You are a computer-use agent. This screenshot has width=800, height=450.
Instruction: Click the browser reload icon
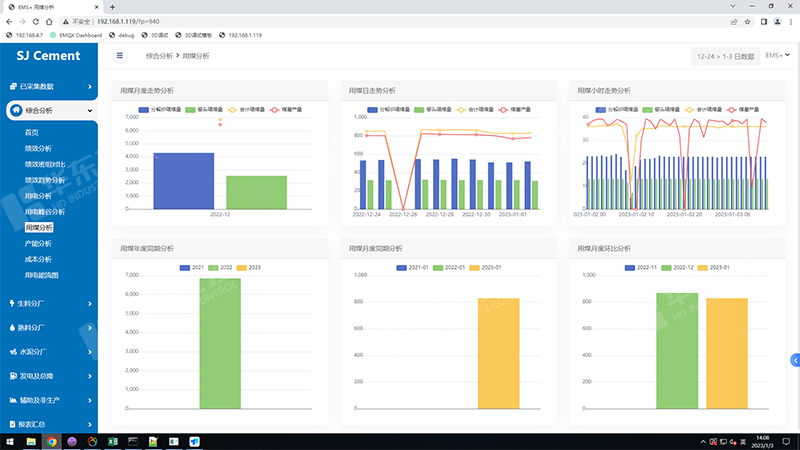pyautogui.click(x=38, y=20)
